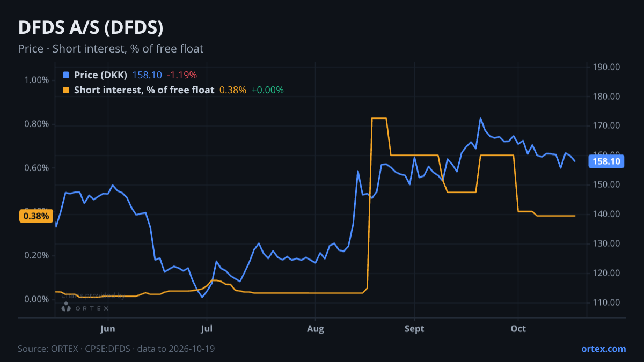The height and width of the screenshot is (362, 644).
Task: Click the Price · Short interest subtitle
Action: [x=111, y=49]
